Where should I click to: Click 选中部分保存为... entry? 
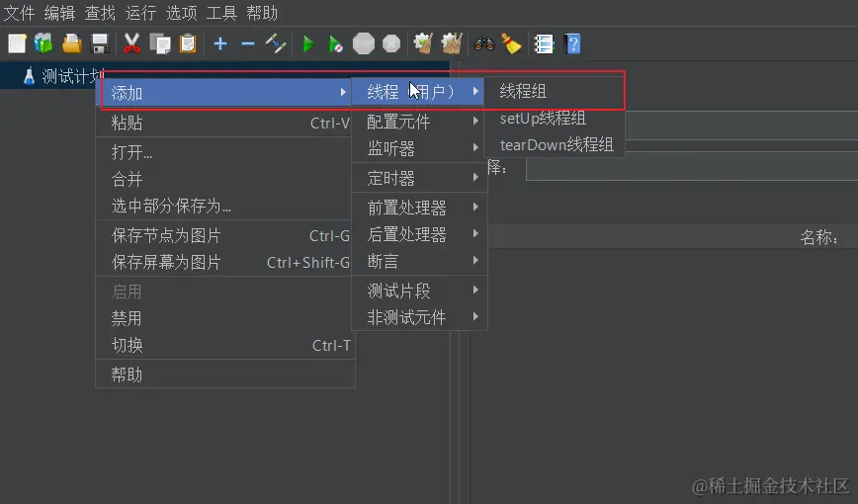click(224, 206)
